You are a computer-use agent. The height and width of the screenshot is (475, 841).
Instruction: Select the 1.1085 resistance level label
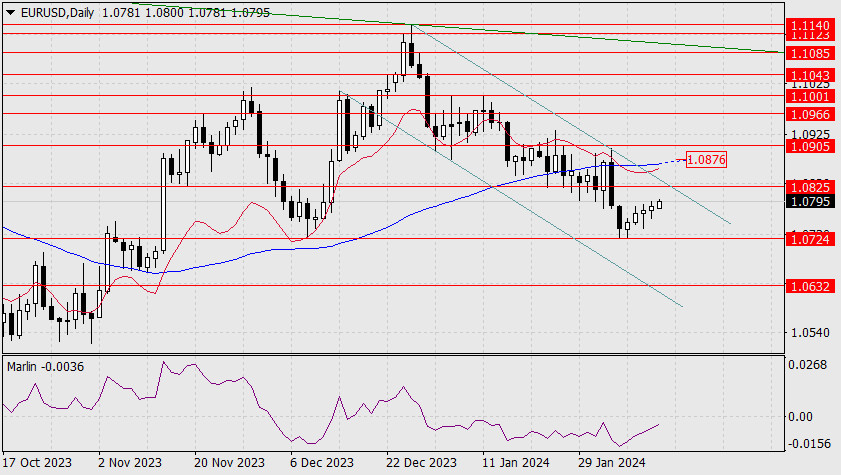[x=810, y=53]
